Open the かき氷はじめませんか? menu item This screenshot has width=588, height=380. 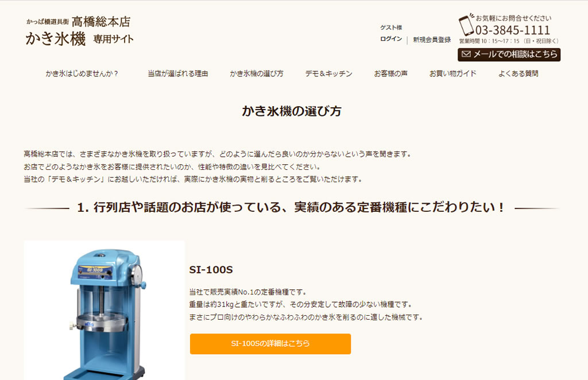tap(82, 74)
